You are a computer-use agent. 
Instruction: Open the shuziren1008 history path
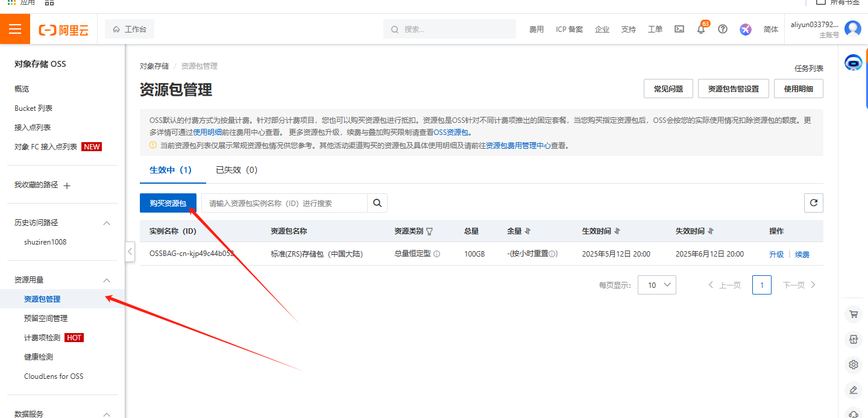(x=45, y=242)
